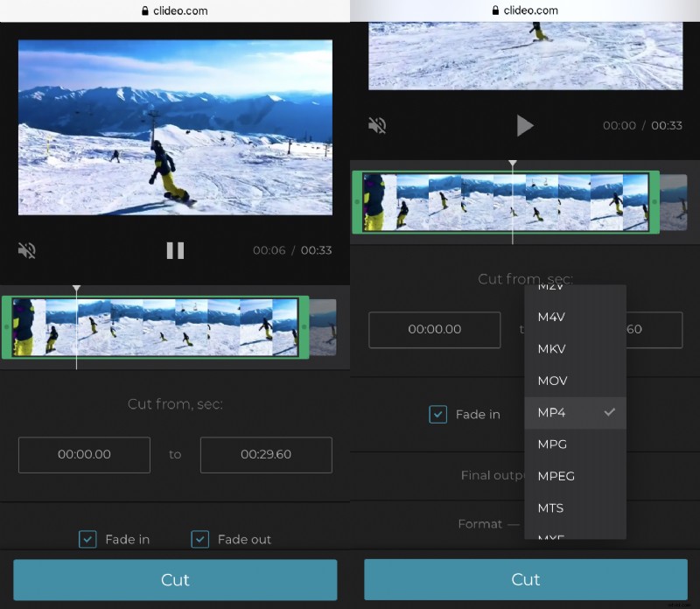Viewport: 700px width, 609px height.
Task: Unmute the right preview's speaker icon
Action: [376, 125]
